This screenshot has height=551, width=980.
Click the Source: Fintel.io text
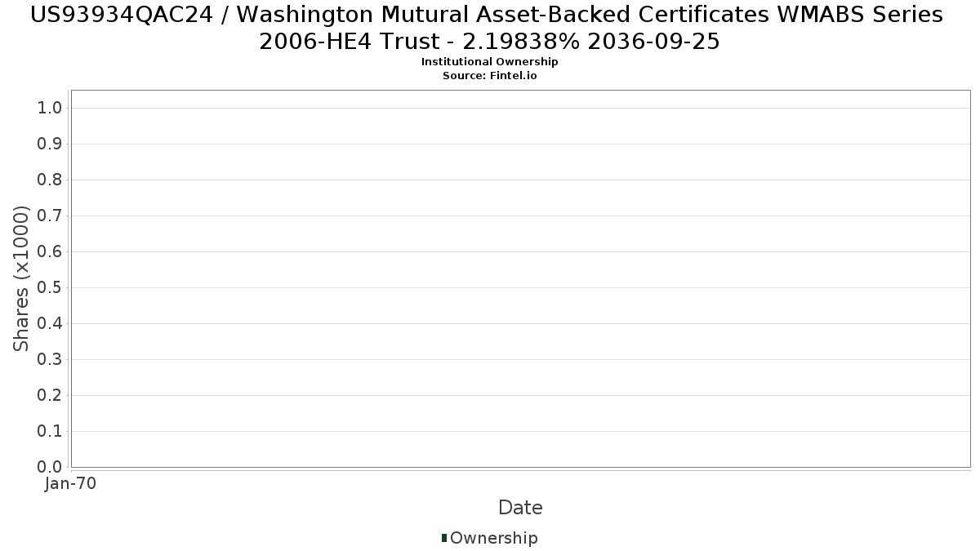(x=490, y=76)
